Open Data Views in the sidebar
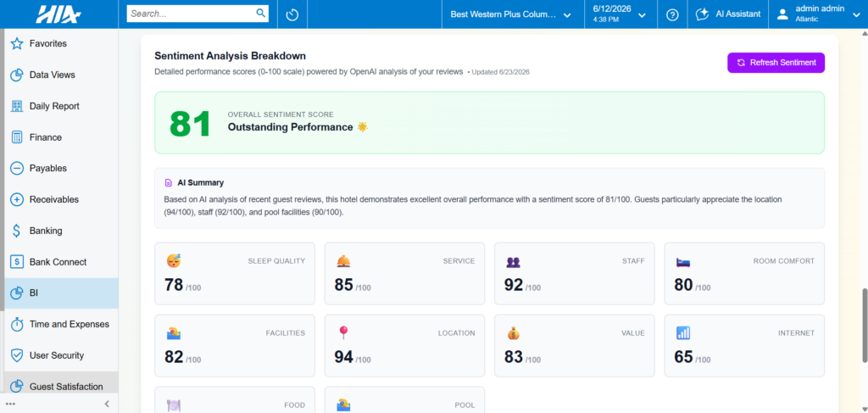The width and height of the screenshot is (868, 413). [61, 75]
